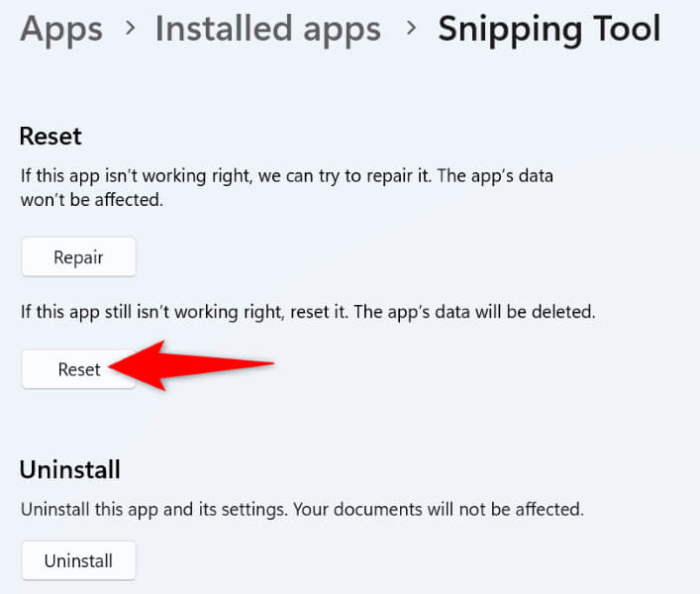Click 'Your documents will not be affected.' sentence
This screenshot has width=700, height=594.
click(x=439, y=509)
